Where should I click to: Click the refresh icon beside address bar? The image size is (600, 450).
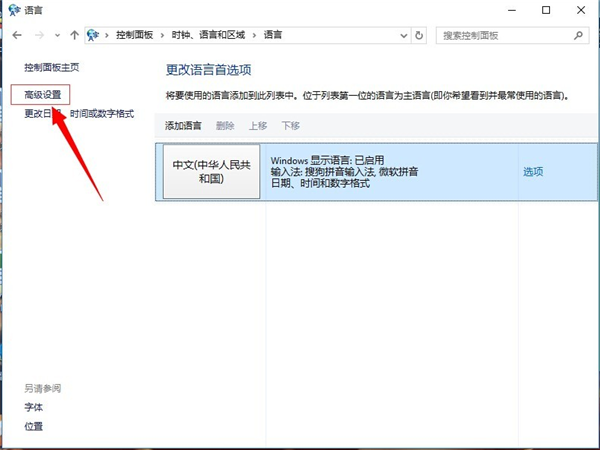[x=419, y=35]
